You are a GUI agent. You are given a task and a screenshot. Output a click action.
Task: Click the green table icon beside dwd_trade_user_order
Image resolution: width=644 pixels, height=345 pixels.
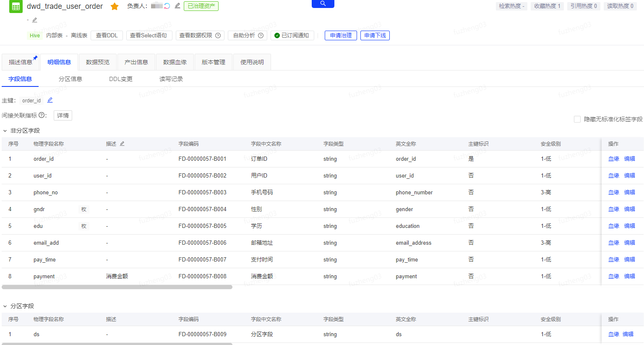16,7
